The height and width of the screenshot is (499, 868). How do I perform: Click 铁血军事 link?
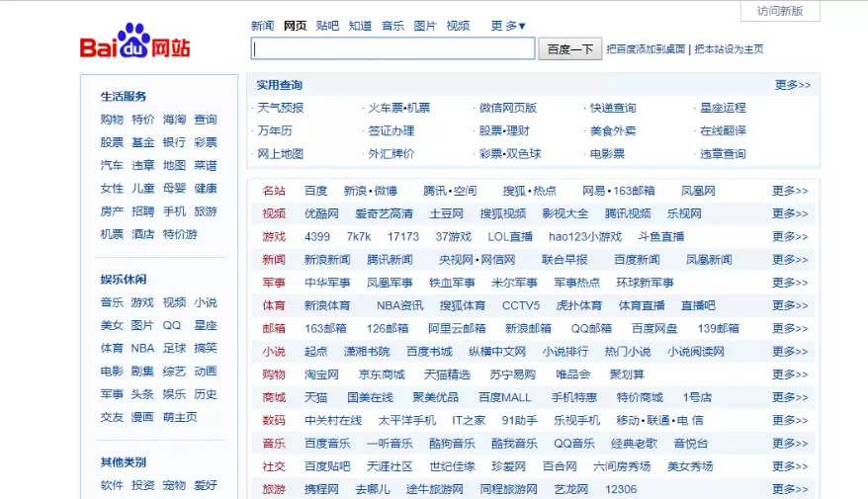tap(452, 283)
